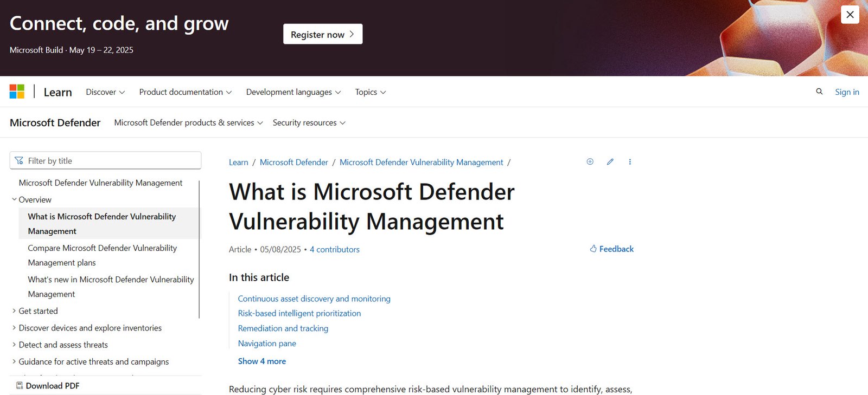
Task: Click Show 4 more button
Action: click(262, 361)
